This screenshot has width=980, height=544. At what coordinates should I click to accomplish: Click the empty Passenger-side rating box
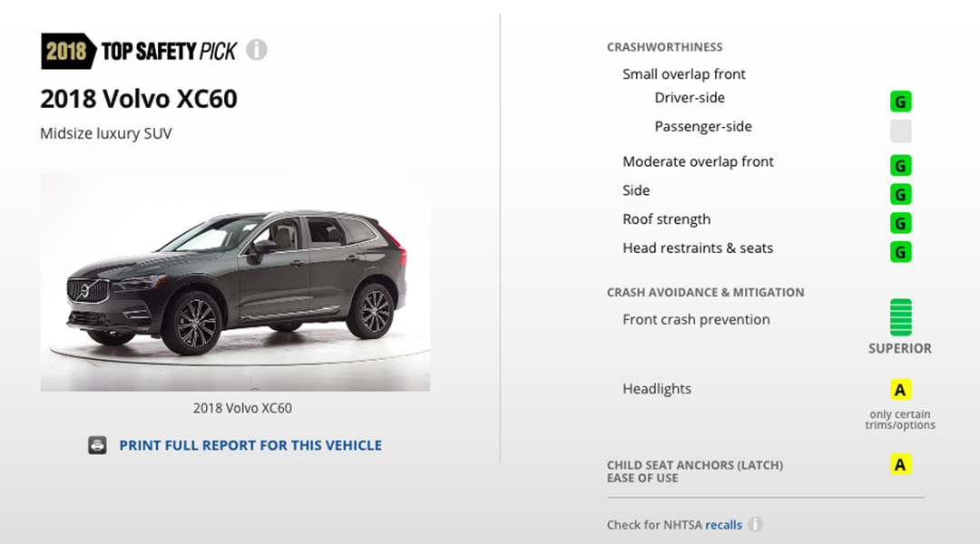tap(901, 131)
